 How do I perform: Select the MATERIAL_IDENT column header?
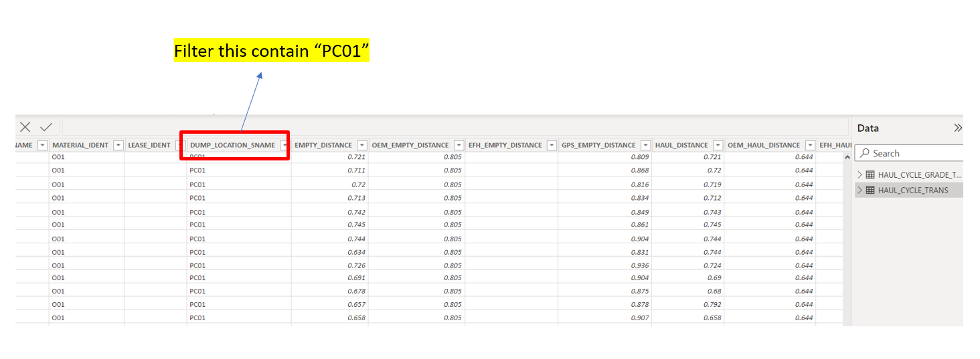80,145
